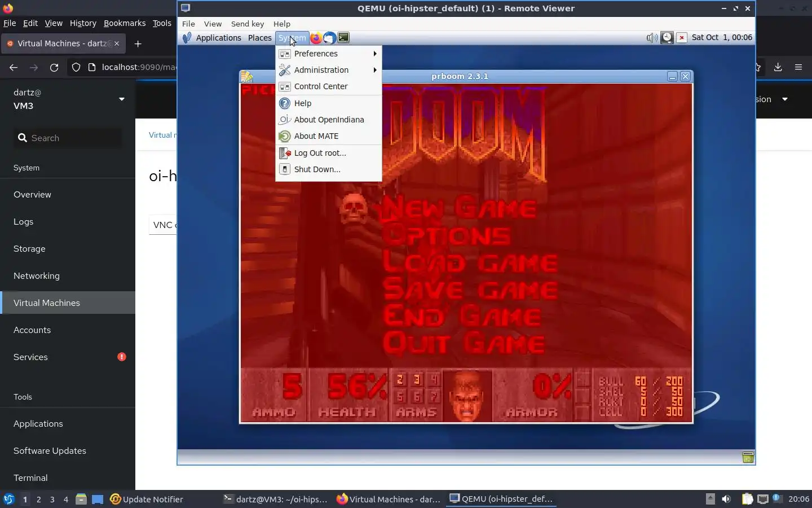This screenshot has width=812, height=508.
Task: Click the Services alert badge in Cockpit
Action: pos(122,357)
